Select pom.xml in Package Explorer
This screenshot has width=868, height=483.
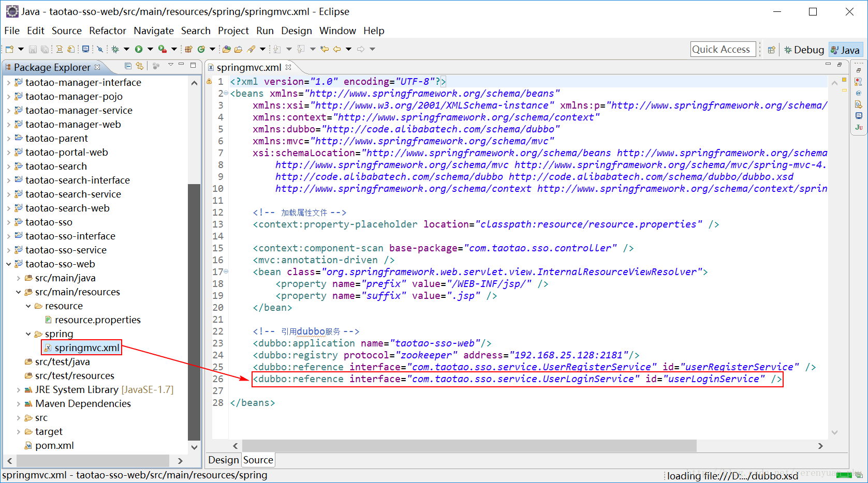click(x=49, y=445)
